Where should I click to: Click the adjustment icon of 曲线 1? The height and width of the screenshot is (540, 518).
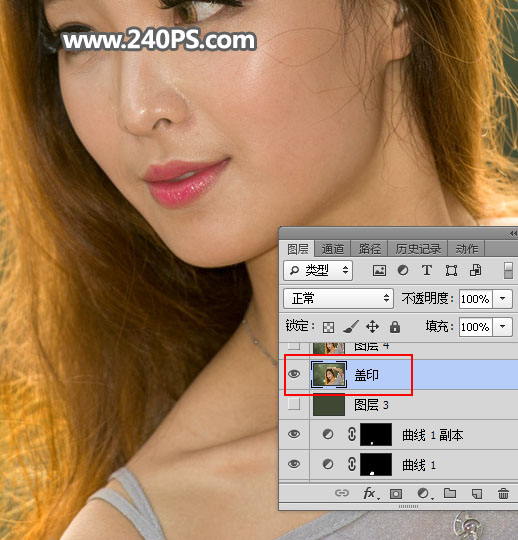[x=328, y=465]
